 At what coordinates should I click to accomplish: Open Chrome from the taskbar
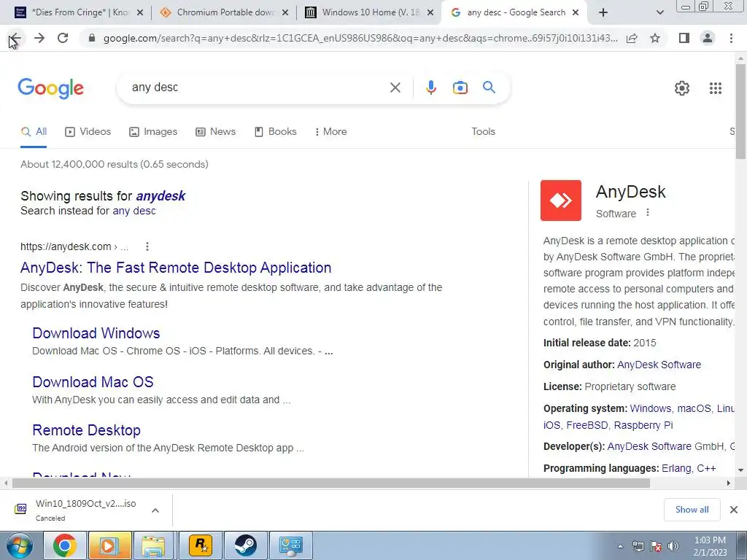pos(65,545)
